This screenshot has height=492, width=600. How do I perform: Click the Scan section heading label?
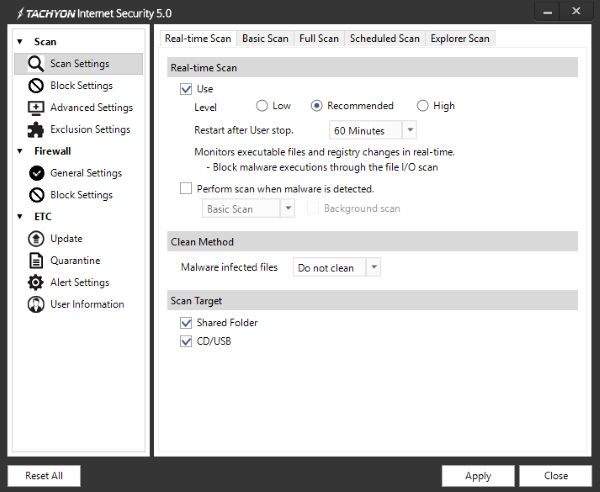[x=45, y=42]
